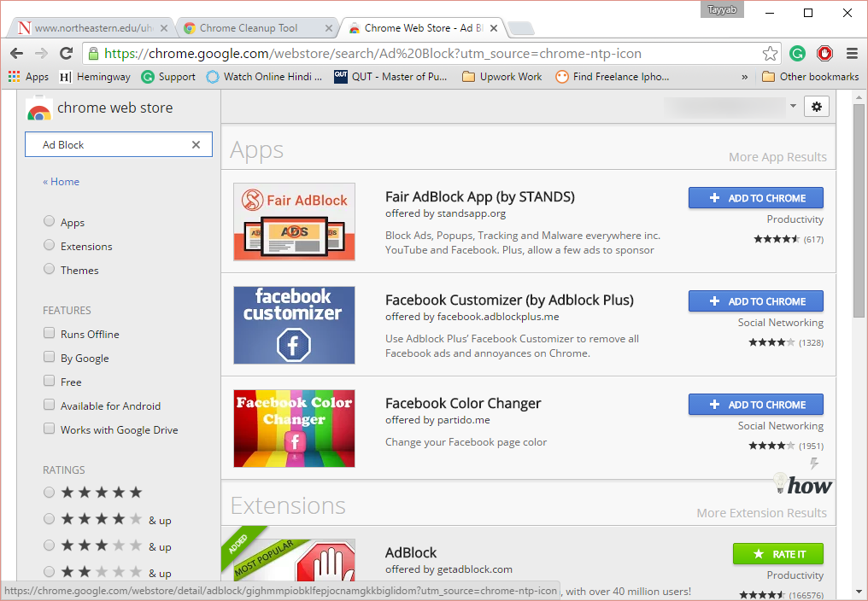Image resolution: width=868 pixels, height=601 pixels.
Task: Select the Extensions filter radio button
Action: [x=50, y=245]
